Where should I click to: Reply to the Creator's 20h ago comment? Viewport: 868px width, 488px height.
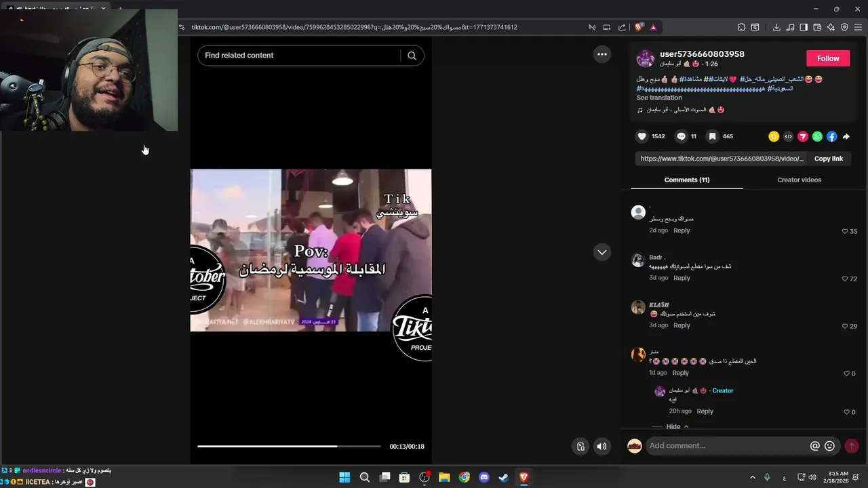[705, 411]
